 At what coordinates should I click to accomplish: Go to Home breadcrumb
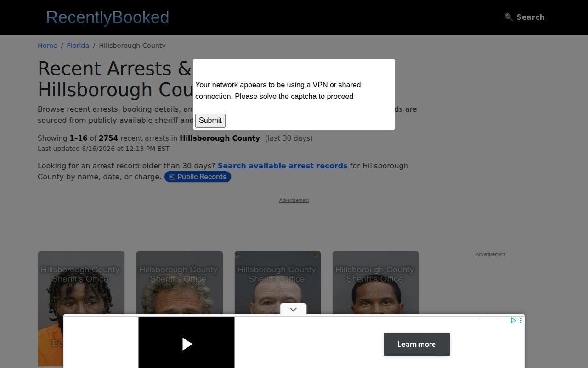pyautogui.click(x=47, y=46)
